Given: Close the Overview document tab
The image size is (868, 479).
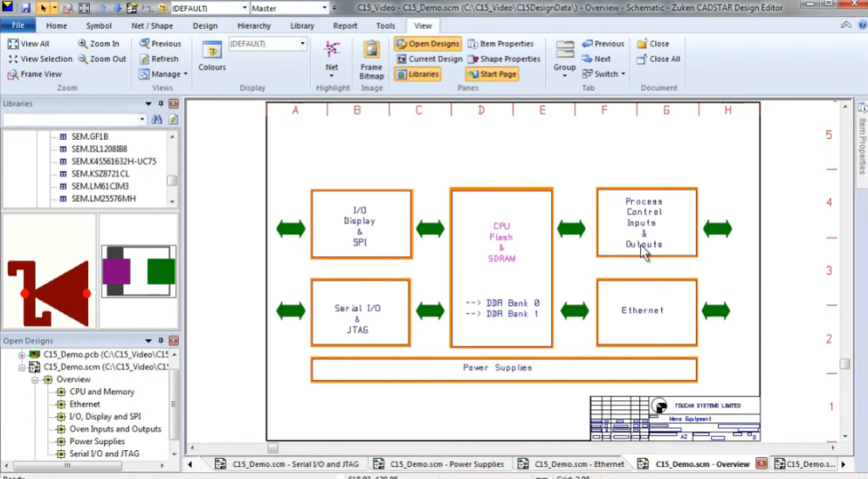Looking at the screenshot, I should pos(762,464).
